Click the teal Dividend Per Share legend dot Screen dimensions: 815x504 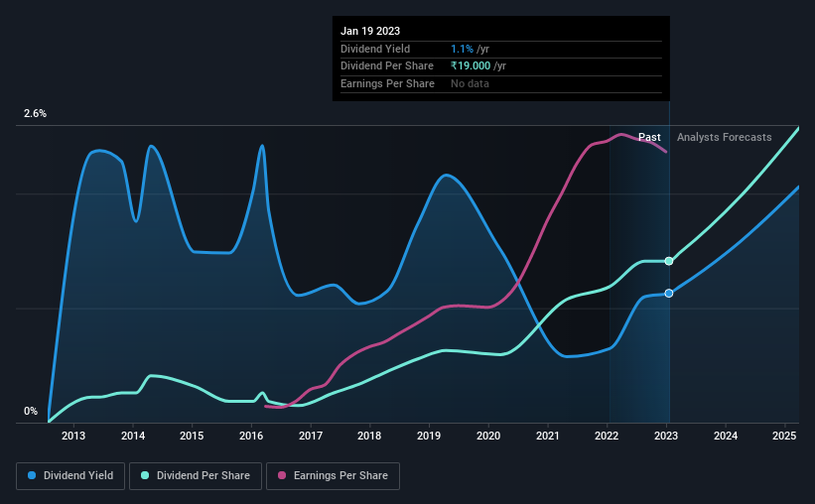(145, 475)
